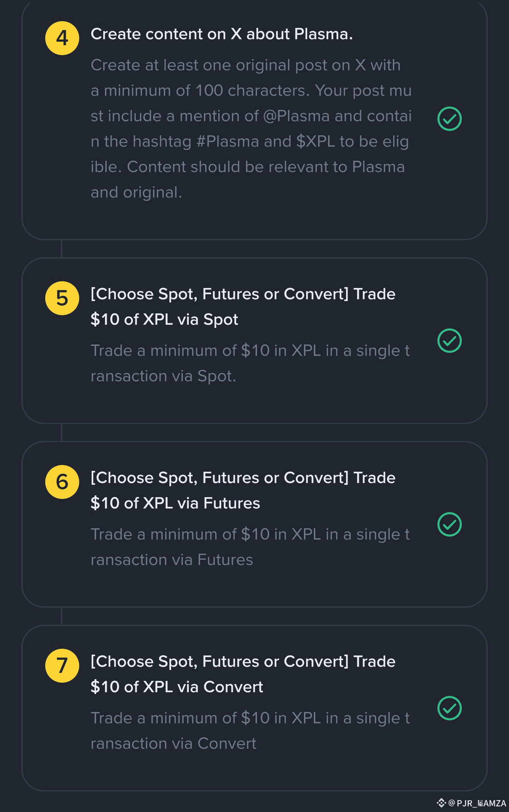Click the yellow step 5 number badge
The width and height of the screenshot is (509, 812).
coord(62,298)
